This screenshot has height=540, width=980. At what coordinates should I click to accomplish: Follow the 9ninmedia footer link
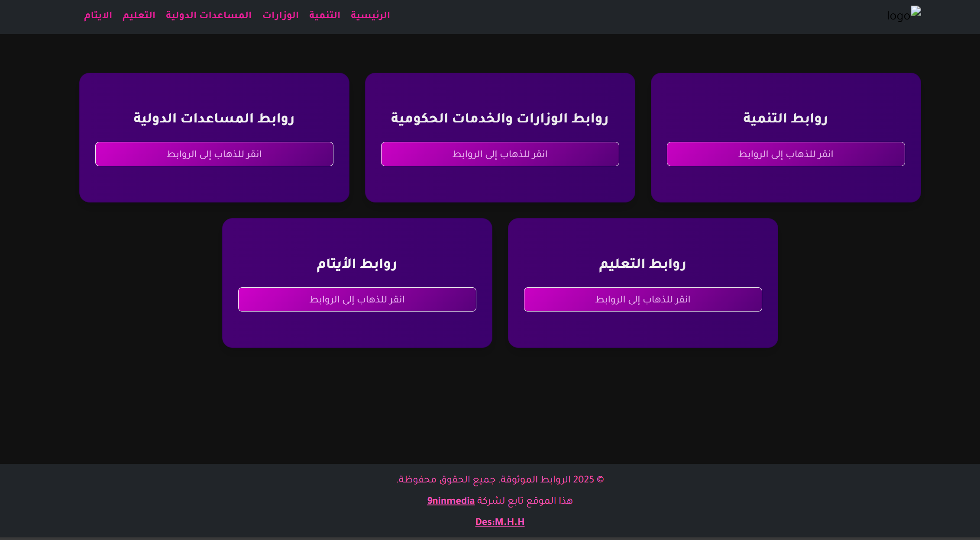coord(450,501)
